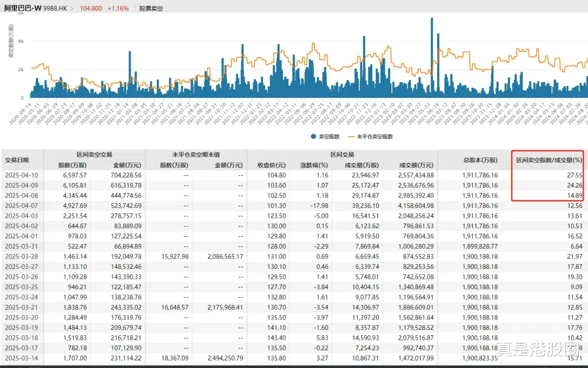This screenshot has height=368, width=588.
Task: Click short volume cell 6,597.57
Action: click(x=75, y=175)
